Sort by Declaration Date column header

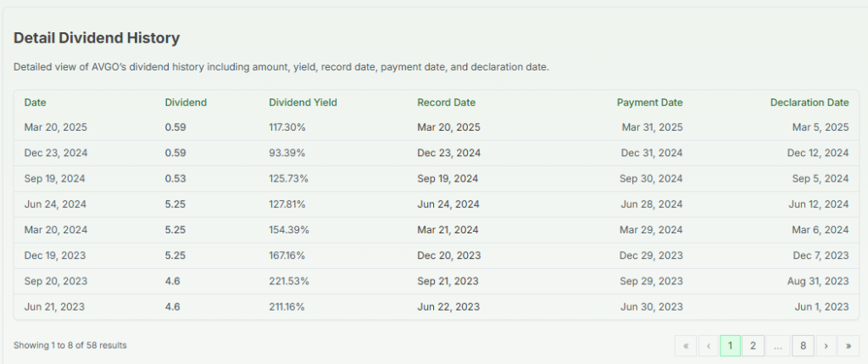[x=809, y=103]
